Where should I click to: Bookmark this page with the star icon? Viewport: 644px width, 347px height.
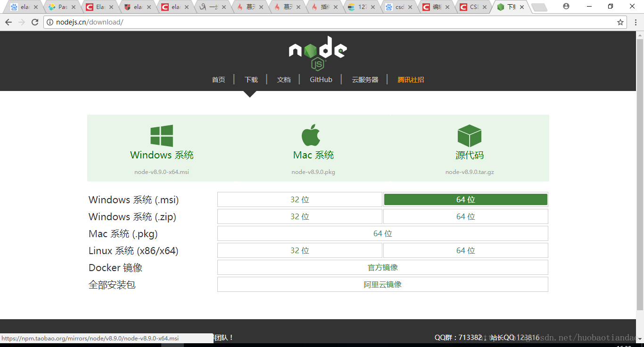620,22
